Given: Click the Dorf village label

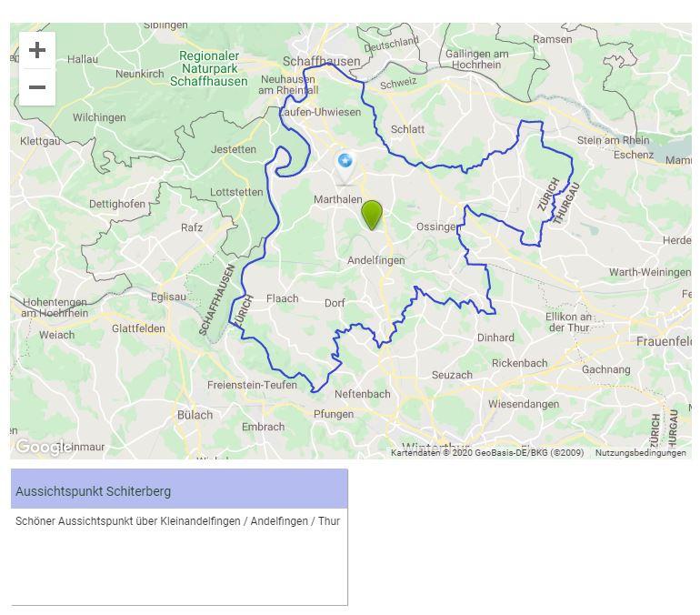Looking at the screenshot, I should point(335,303).
